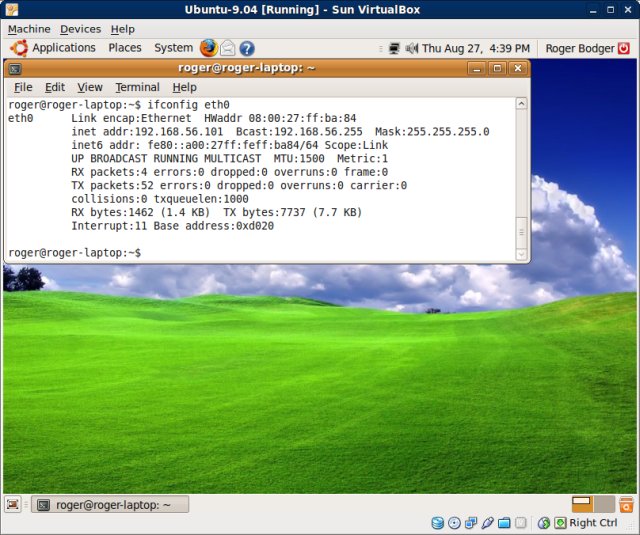This screenshot has height=535, width=640.
Task: Click the VirtualBox network adapters status icon
Action: 471,523
